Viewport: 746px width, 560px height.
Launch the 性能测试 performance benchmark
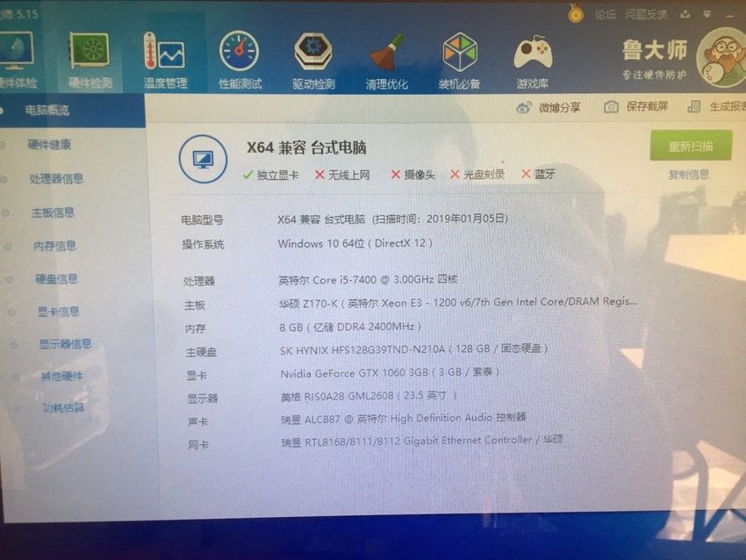(240, 60)
